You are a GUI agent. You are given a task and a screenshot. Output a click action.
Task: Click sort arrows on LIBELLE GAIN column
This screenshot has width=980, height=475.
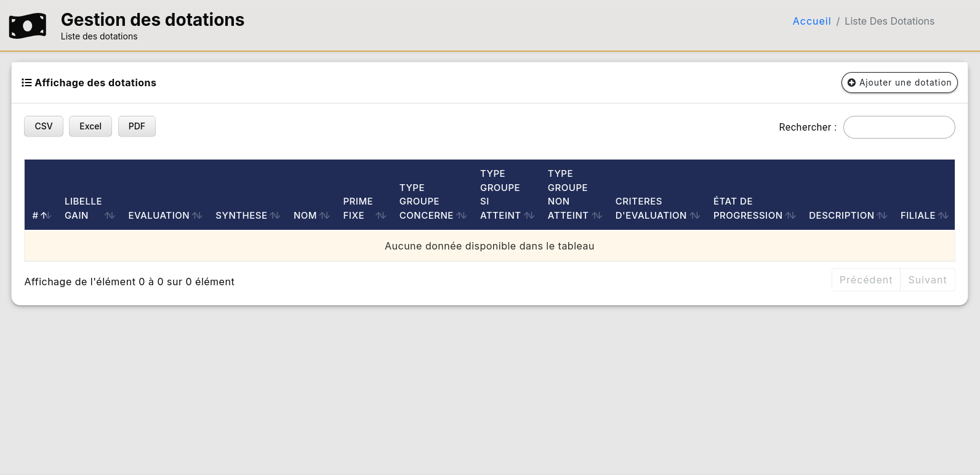pyautogui.click(x=110, y=216)
